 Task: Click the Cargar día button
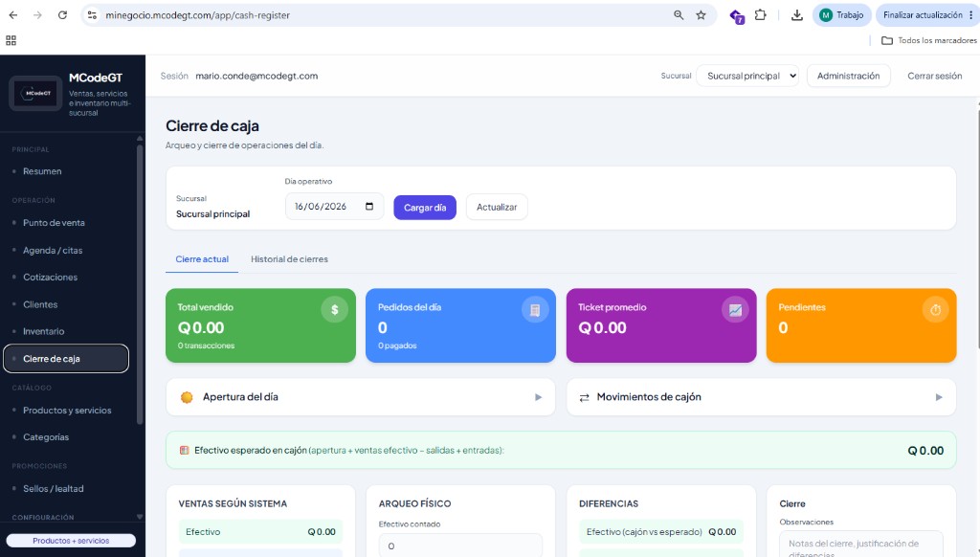425,208
